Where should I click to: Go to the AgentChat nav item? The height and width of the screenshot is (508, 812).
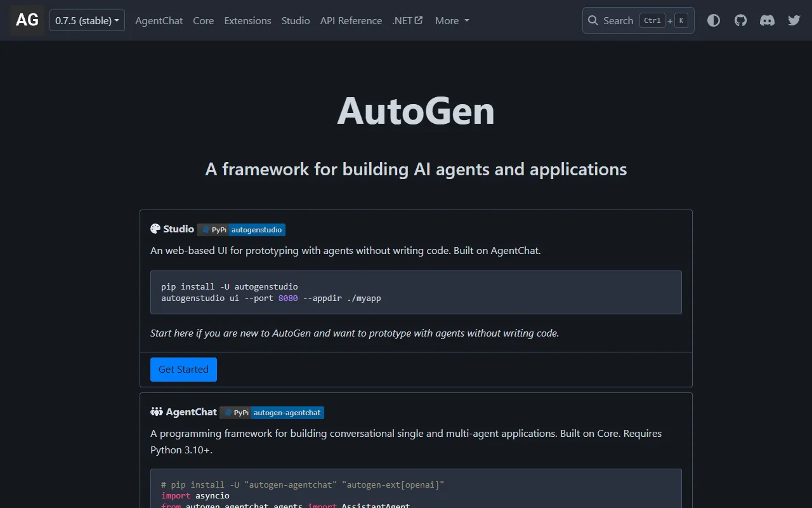pyautogui.click(x=159, y=20)
